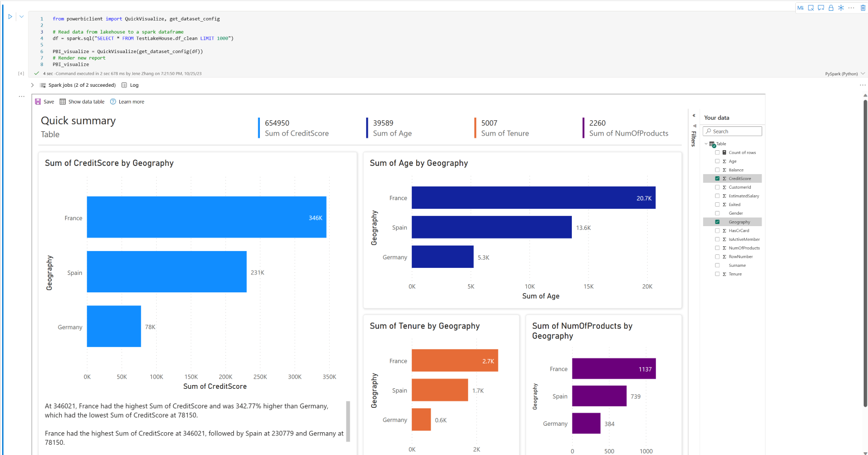The width and height of the screenshot is (868, 455).
Task: Click the Learn more question mark icon
Action: (x=113, y=101)
